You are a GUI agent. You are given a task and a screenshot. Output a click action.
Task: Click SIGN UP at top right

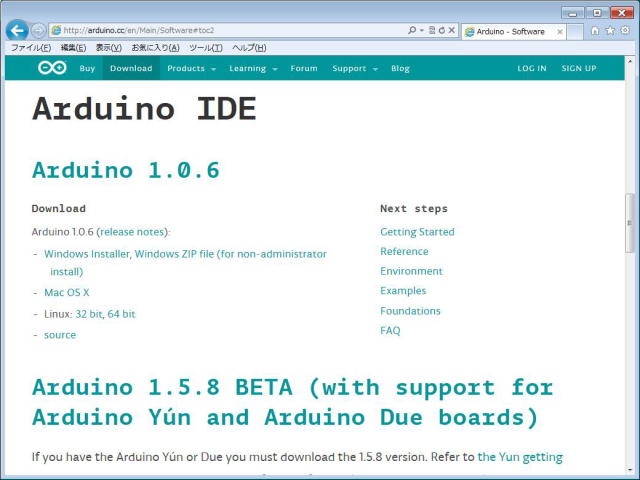pyautogui.click(x=579, y=68)
